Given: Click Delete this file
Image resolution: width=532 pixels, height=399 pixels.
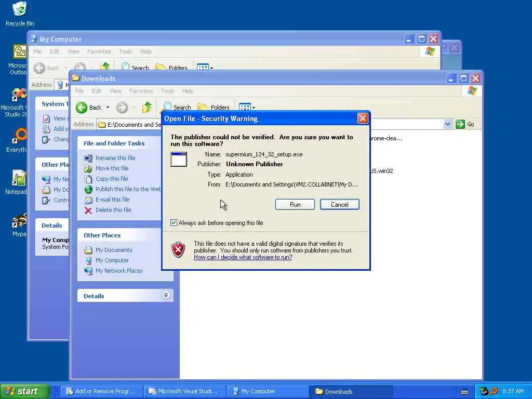Looking at the screenshot, I should click(x=113, y=210).
